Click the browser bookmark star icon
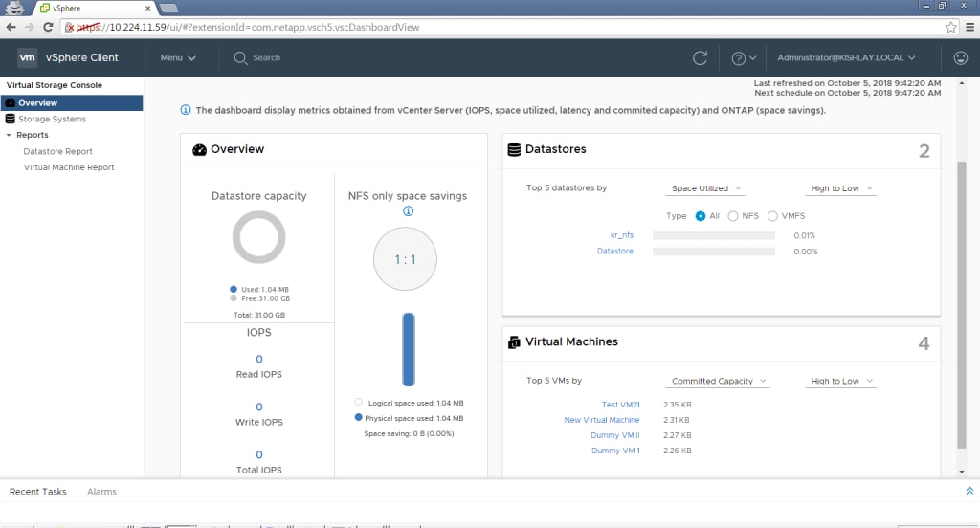 coord(951,27)
